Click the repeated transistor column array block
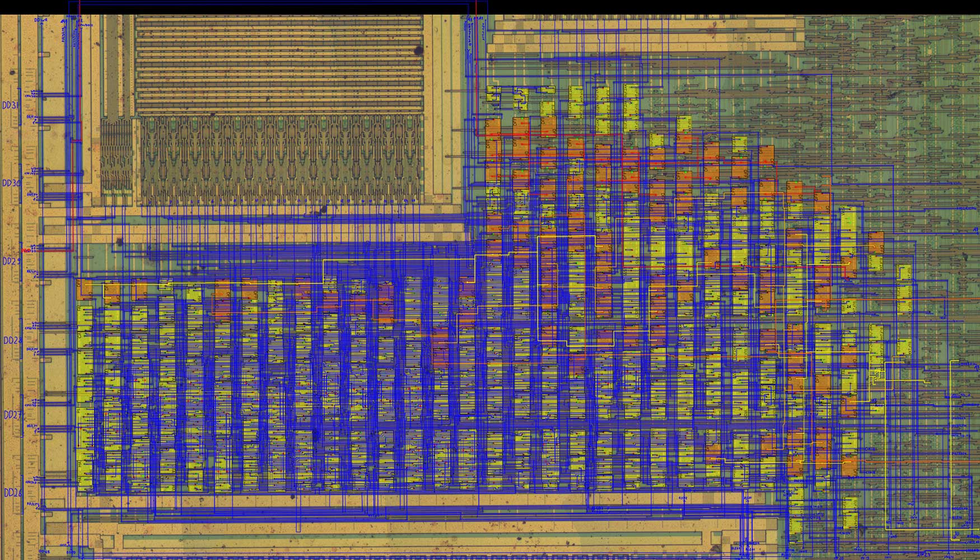Image resolution: width=980 pixels, height=560 pixels. 280,160
